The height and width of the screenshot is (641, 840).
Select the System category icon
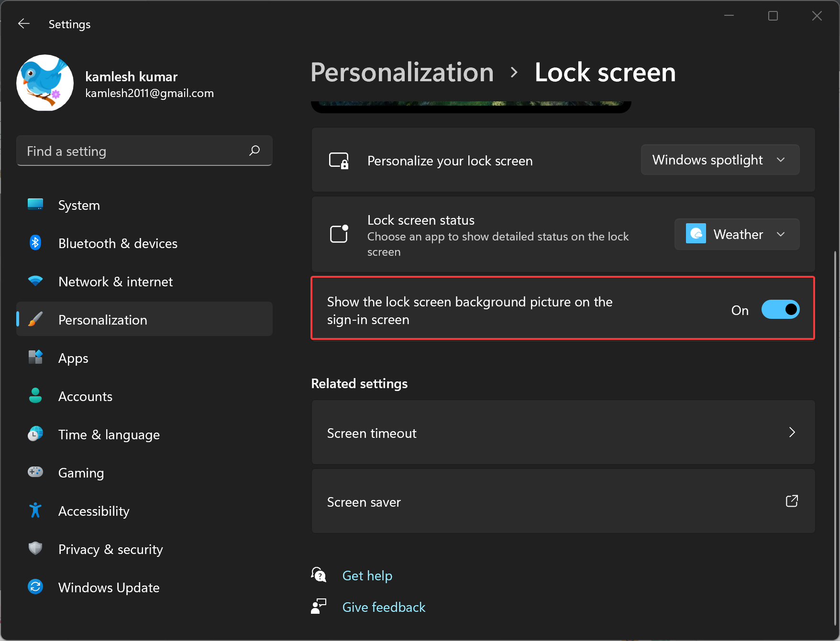(x=35, y=205)
